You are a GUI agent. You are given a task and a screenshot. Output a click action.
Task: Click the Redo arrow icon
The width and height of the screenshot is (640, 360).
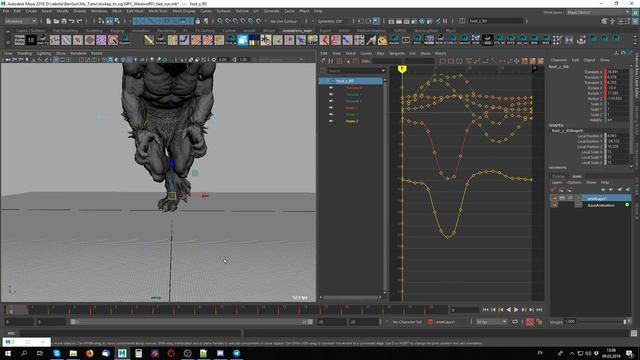point(79,21)
